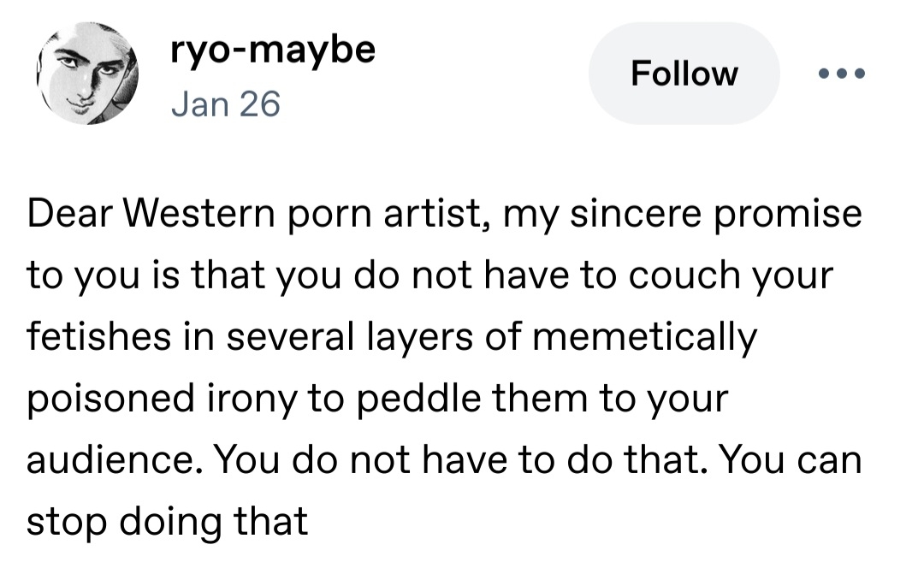Click the word "audience" in the post
Screen dimensions: 924x586
coord(109,460)
